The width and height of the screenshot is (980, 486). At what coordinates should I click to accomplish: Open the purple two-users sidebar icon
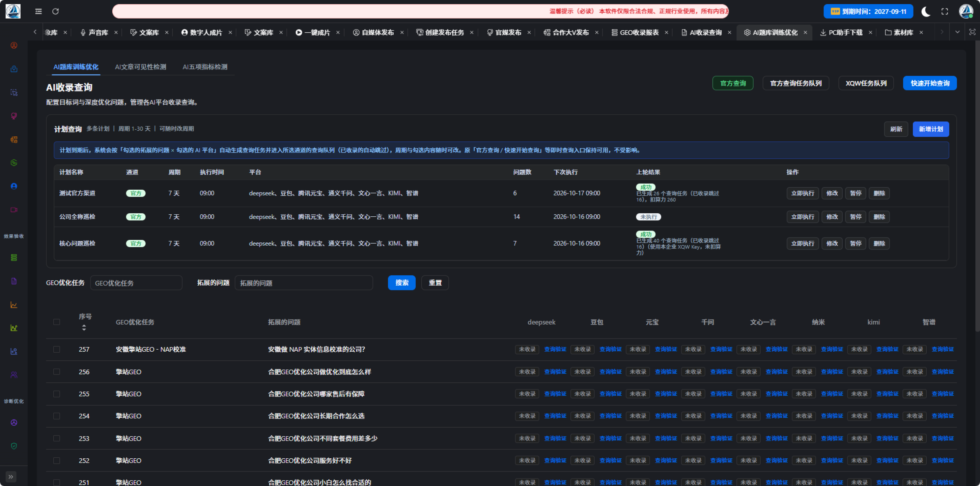tap(14, 375)
